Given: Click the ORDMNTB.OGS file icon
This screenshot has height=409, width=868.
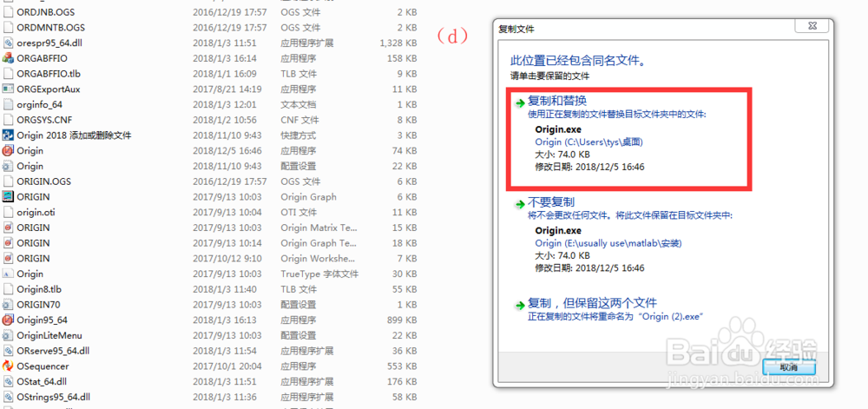Looking at the screenshot, I should tap(8, 27).
